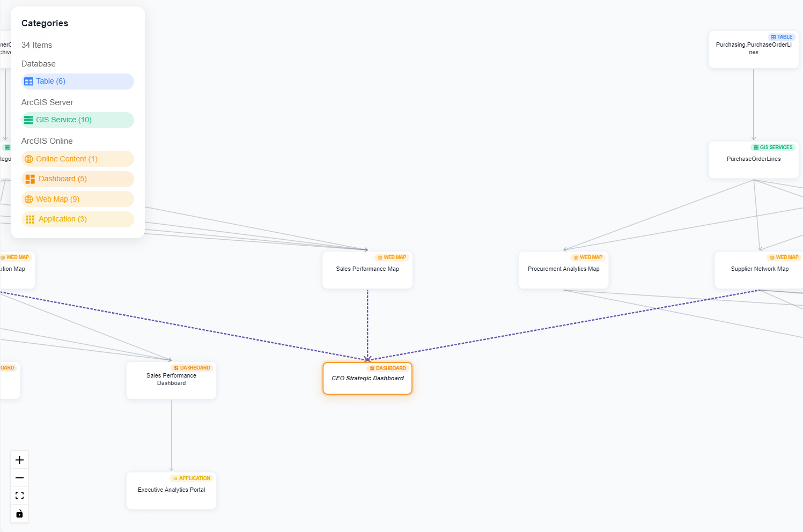Toggle the Dashboard (5) filter
Screen dimensions: 803x532
tap(77, 179)
